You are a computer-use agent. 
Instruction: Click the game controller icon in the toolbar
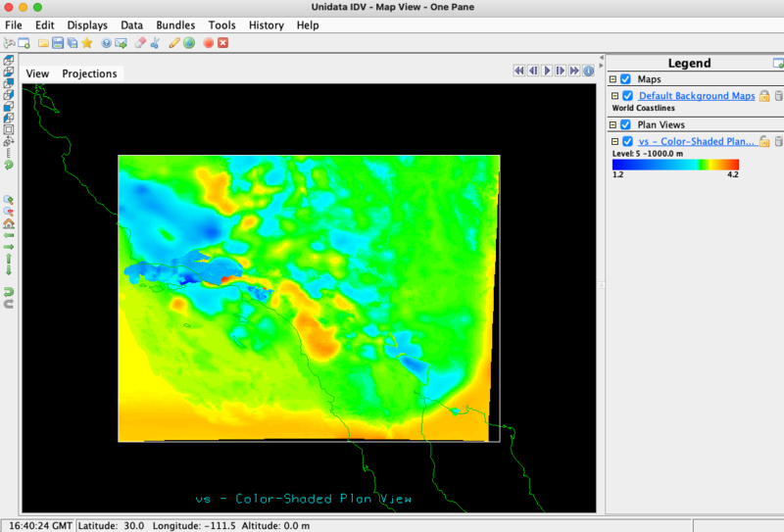pyautogui.click(x=9, y=43)
